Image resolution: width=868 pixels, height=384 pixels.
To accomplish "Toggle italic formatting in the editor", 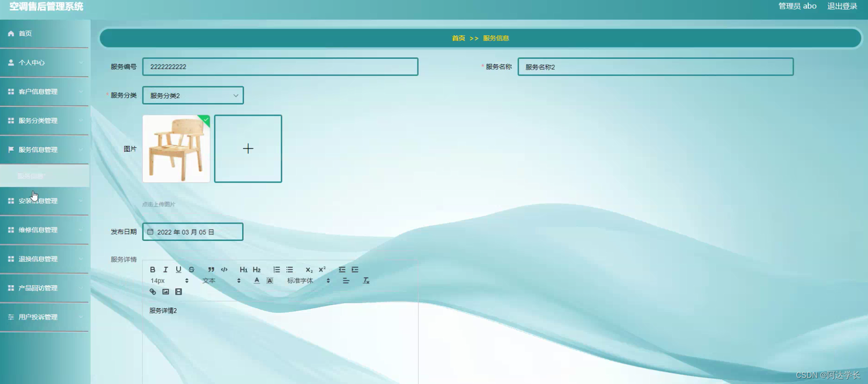I will pyautogui.click(x=166, y=270).
